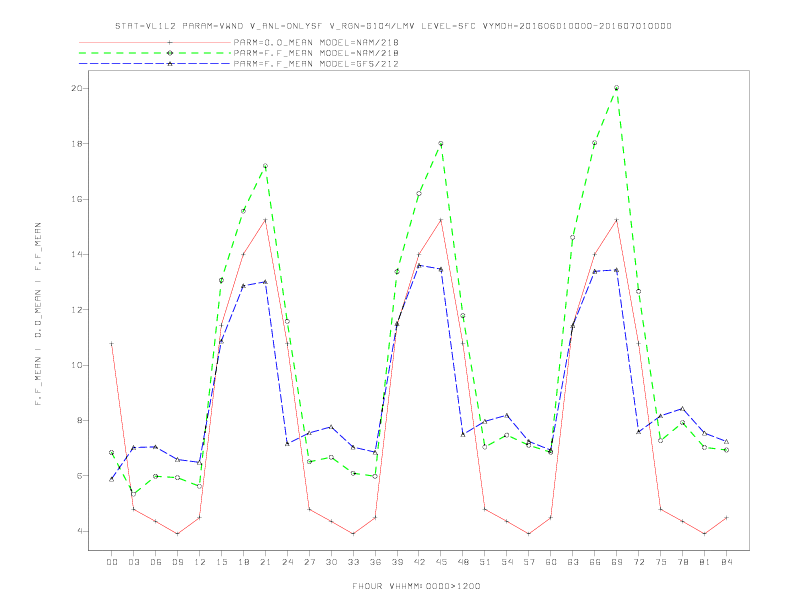The image size is (792, 612).
Task: Click y-axis tick label 6
Action: pyautogui.click(x=79, y=476)
